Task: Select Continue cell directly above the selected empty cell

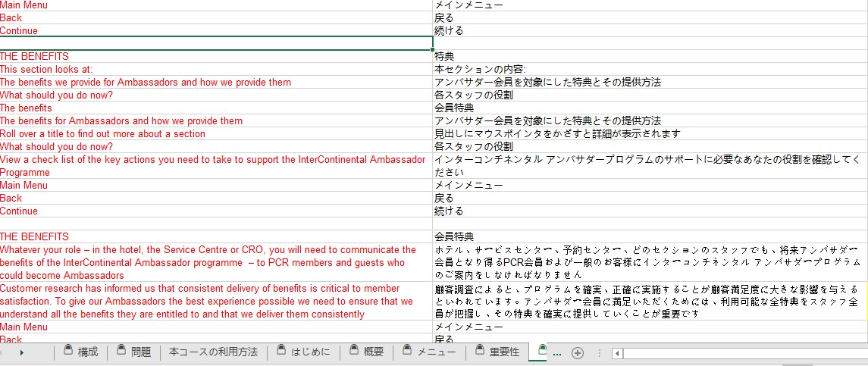Action: pyautogui.click(x=216, y=30)
